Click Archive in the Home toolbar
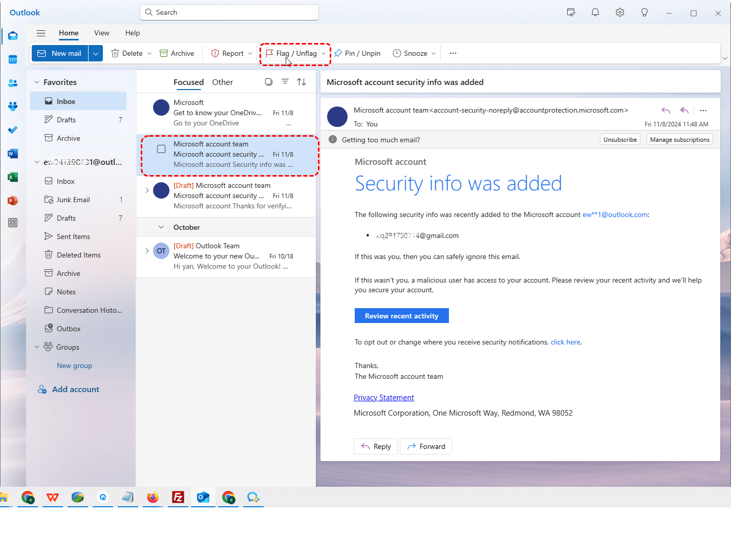Image resolution: width=731 pixels, height=560 pixels. click(x=177, y=53)
